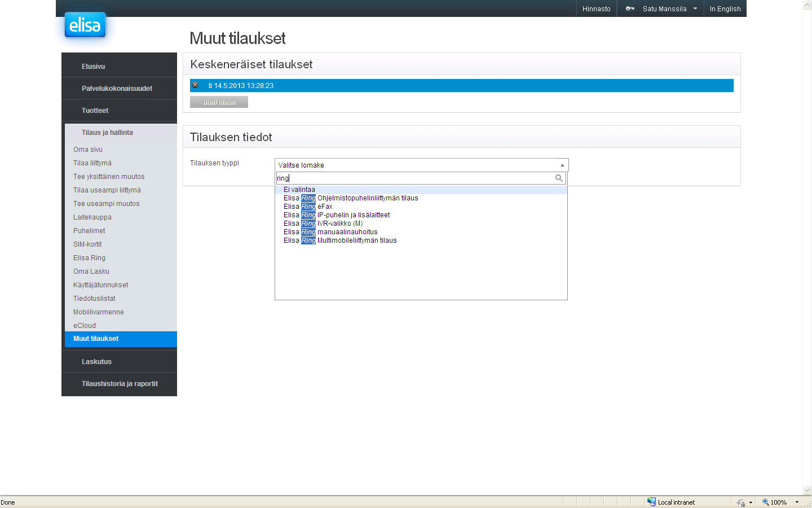Open the Tiedotuslistat link
The image size is (812, 508).
point(94,299)
